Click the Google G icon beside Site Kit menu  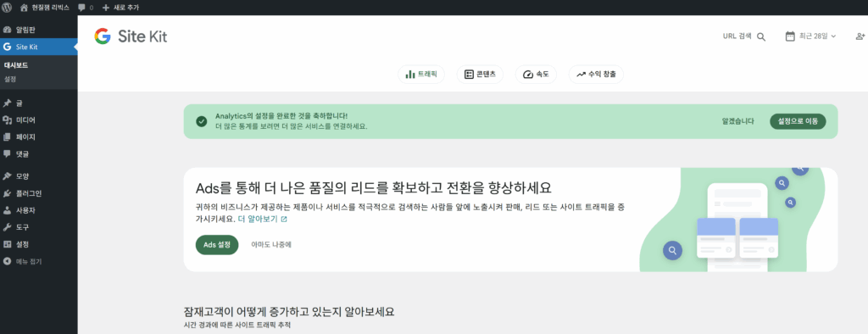coord(7,47)
